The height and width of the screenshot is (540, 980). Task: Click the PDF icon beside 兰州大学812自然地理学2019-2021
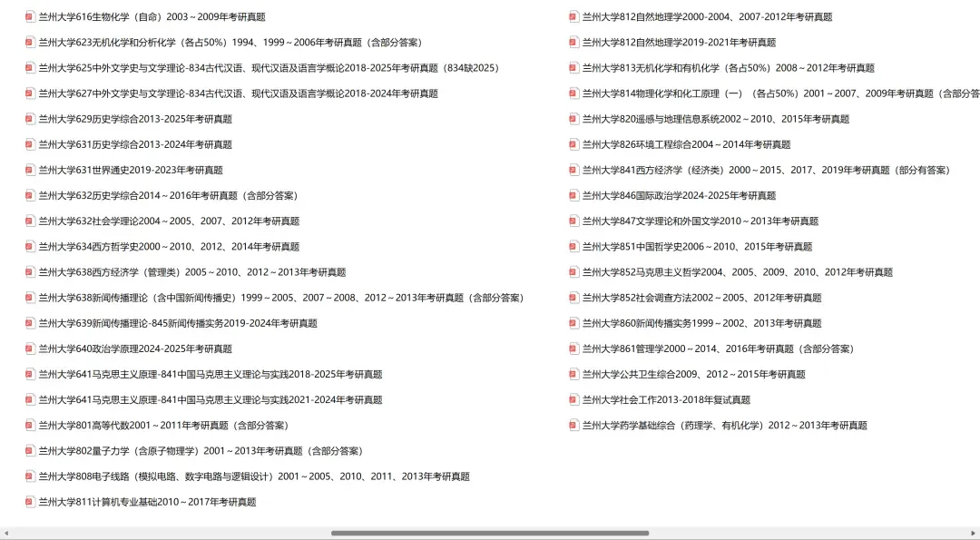[573, 43]
